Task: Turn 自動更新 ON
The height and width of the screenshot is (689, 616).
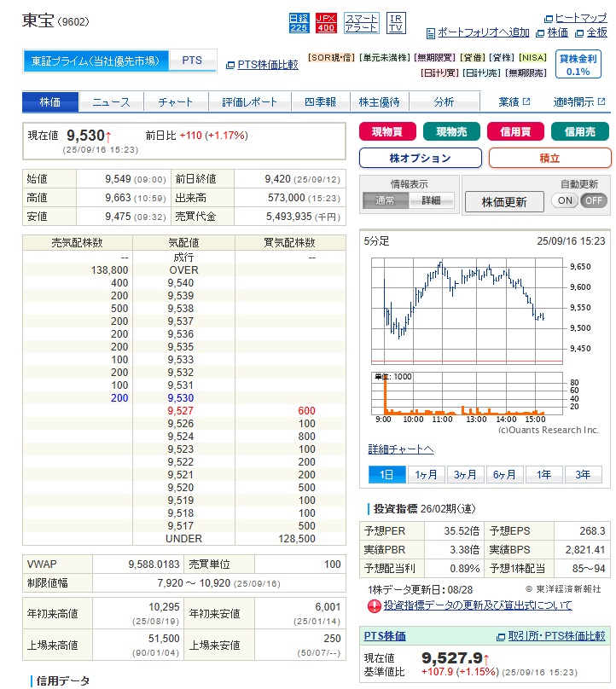Action: (565, 200)
